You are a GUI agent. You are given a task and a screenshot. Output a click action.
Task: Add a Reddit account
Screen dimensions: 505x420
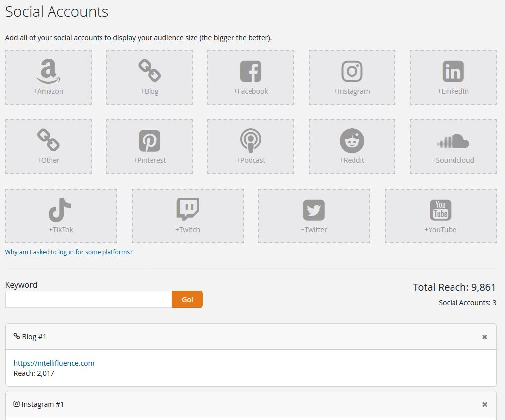tap(352, 147)
